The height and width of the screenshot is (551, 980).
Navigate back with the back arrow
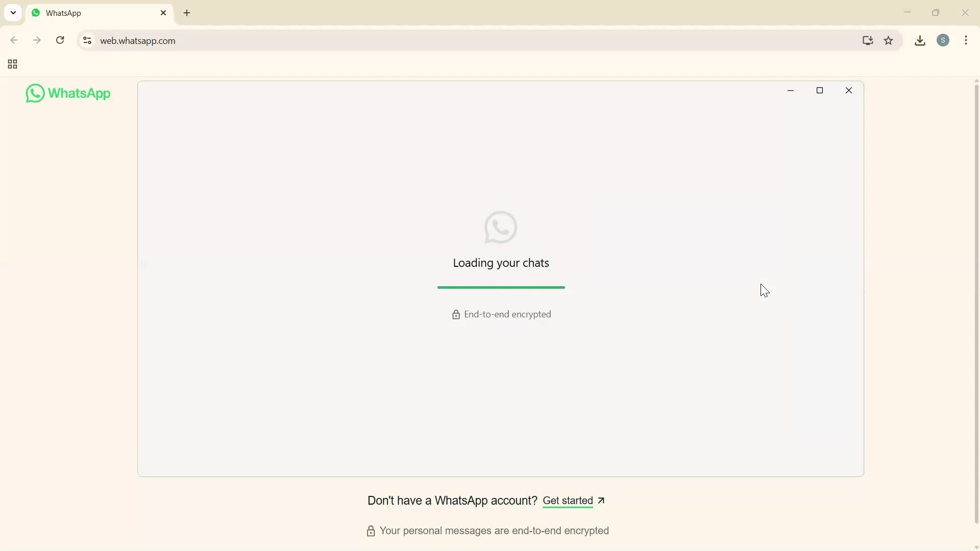14,40
